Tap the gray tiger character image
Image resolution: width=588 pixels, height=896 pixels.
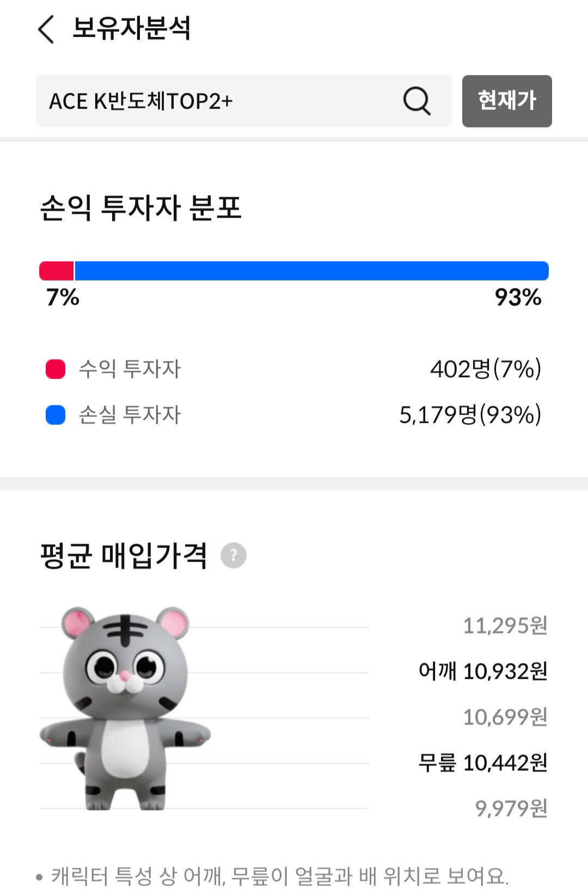tap(125, 708)
